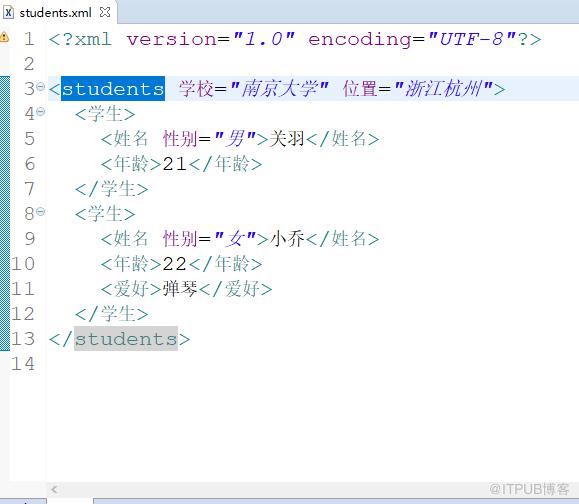579x504 pixels.
Task: Collapse the second 学生 element on line 8
Action: 41,212
